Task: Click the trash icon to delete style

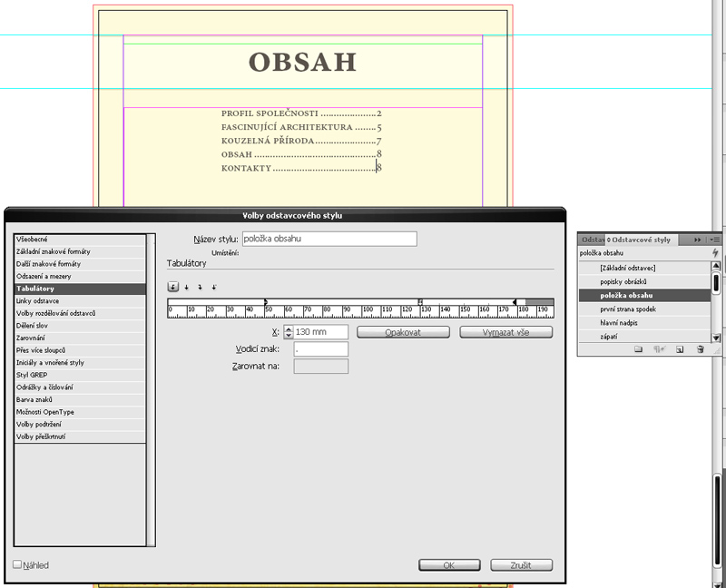Action: pos(700,348)
